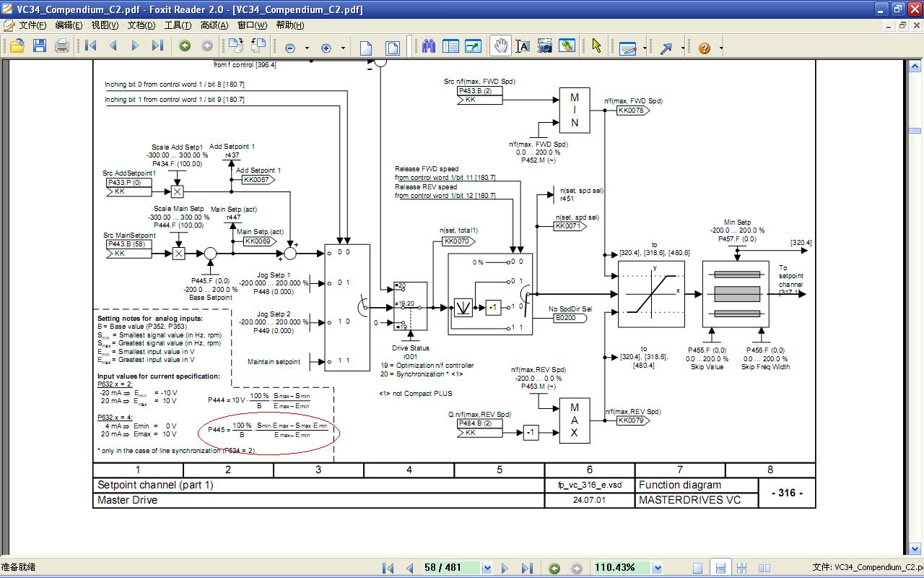Go to previous page from the status bar
Image resolution: width=924 pixels, height=578 pixels.
tap(409, 568)
